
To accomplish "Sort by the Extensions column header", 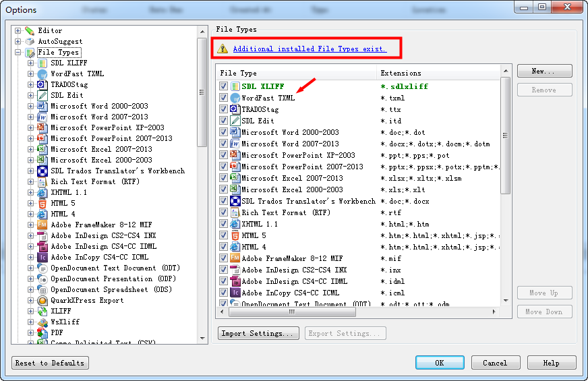I will (x=438, y=73).
